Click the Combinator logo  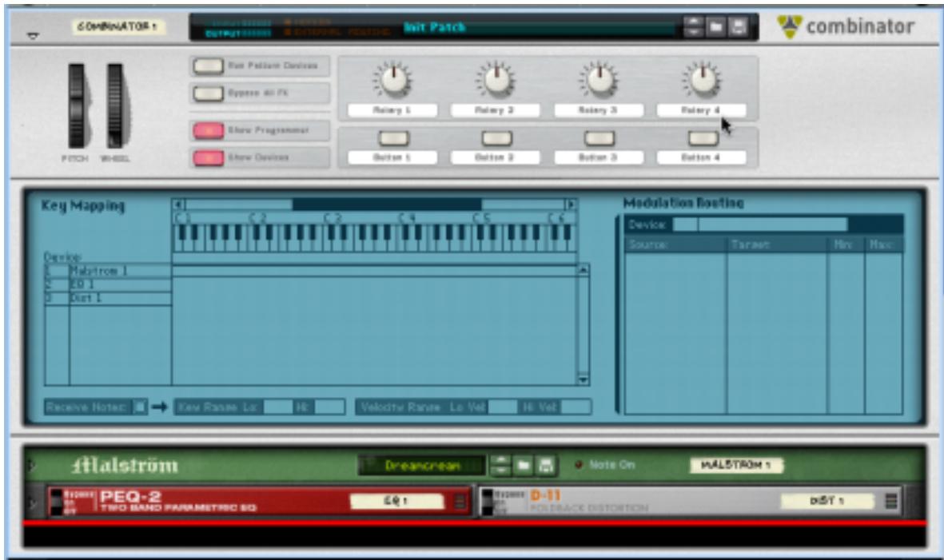coord(845,26)
